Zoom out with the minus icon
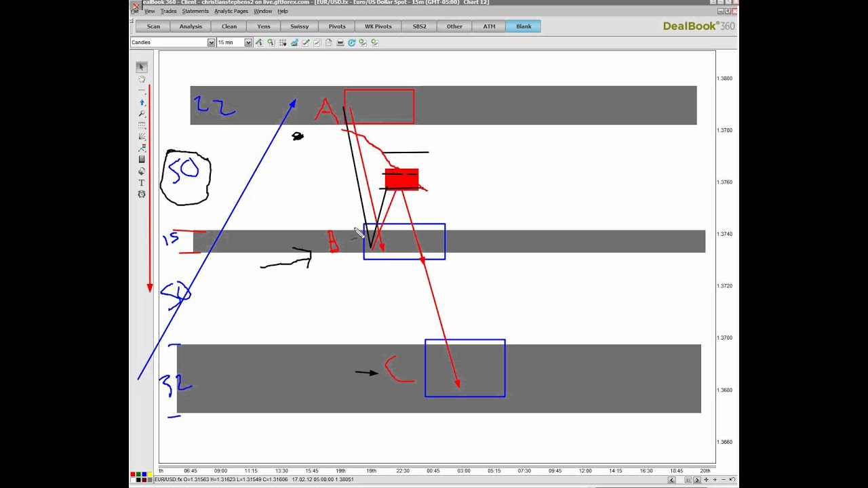This screenshot has height=488, width=868. click(724, 480)
